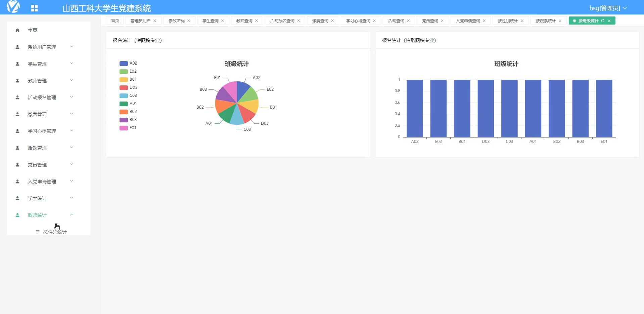Click the user icon beside 党员管理
The width and height of the screenshot is (644, 314).
pos(17,164)
